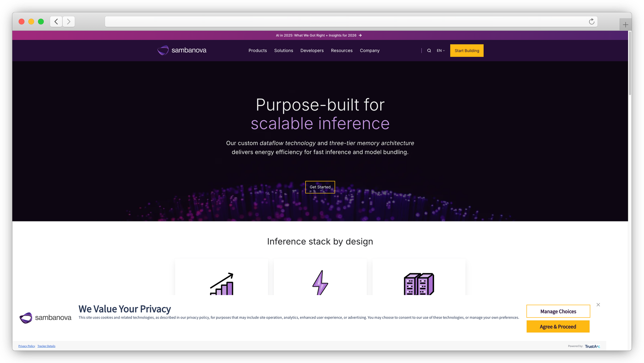The width and height of the screenshot is (644, 363).
Task: Click the lightning bolt icon
Action: pyautogui.click(x=320, y=283)
